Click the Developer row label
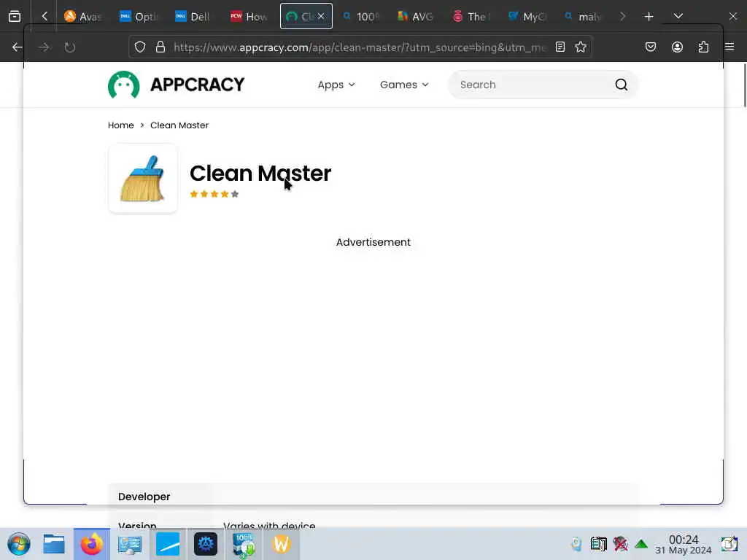This screenshot has height=560, width=747. pyautogui.click(x=144, y=497)
